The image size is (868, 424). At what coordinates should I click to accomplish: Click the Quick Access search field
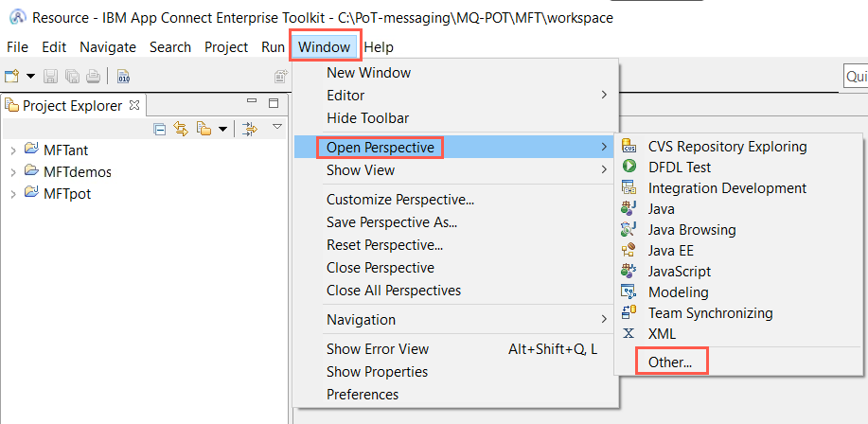pos(856,77)
